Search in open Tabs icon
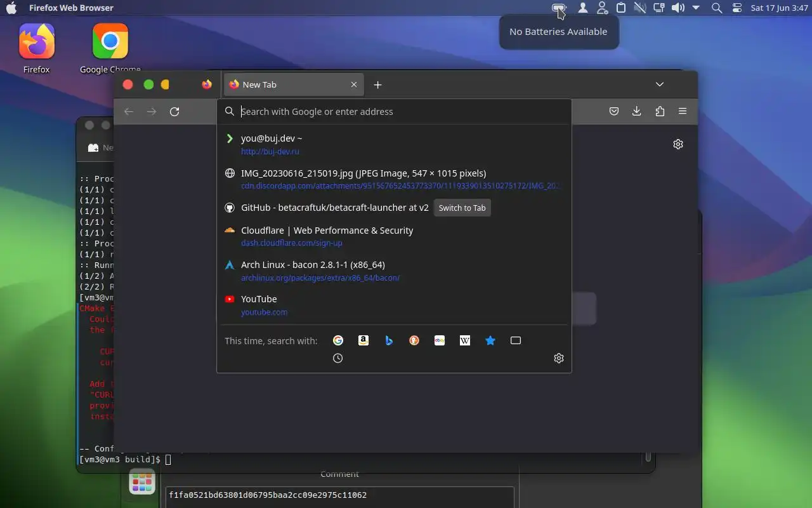The width and height of the screenshot is (812, 508). point(516,340)
